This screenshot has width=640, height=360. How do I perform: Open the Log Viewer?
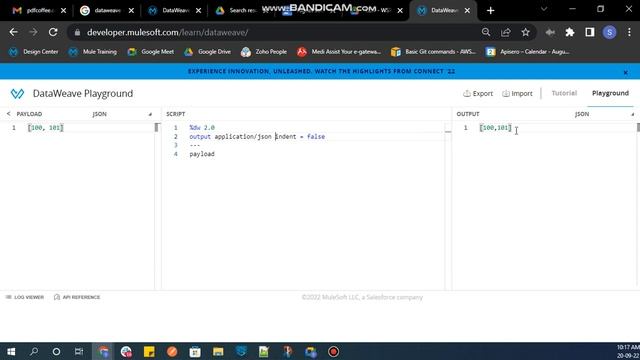point(25,297)
